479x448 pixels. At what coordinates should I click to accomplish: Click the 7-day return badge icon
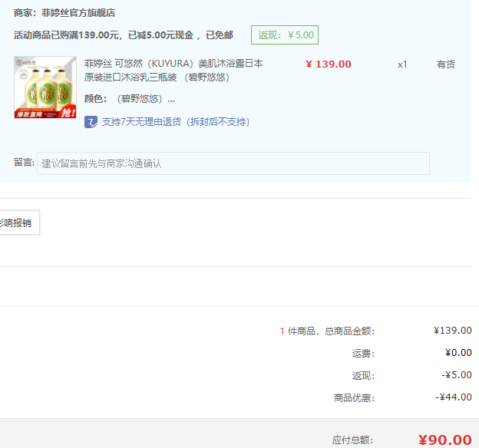tap(91, 122)
